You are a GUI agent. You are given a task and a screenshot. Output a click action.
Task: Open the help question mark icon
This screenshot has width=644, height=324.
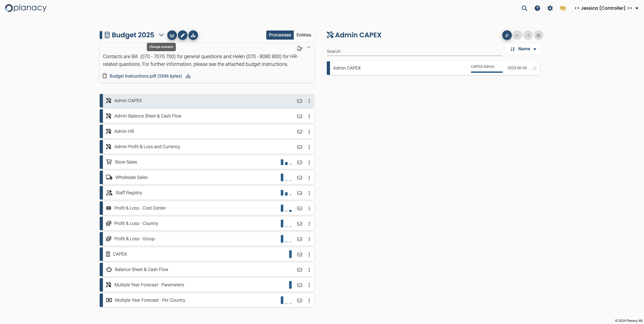click(537, 8)
